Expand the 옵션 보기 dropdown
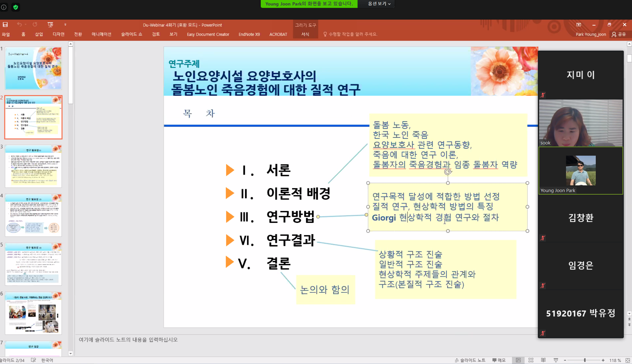The image size is (632, 364). click(x=379, y=4)
